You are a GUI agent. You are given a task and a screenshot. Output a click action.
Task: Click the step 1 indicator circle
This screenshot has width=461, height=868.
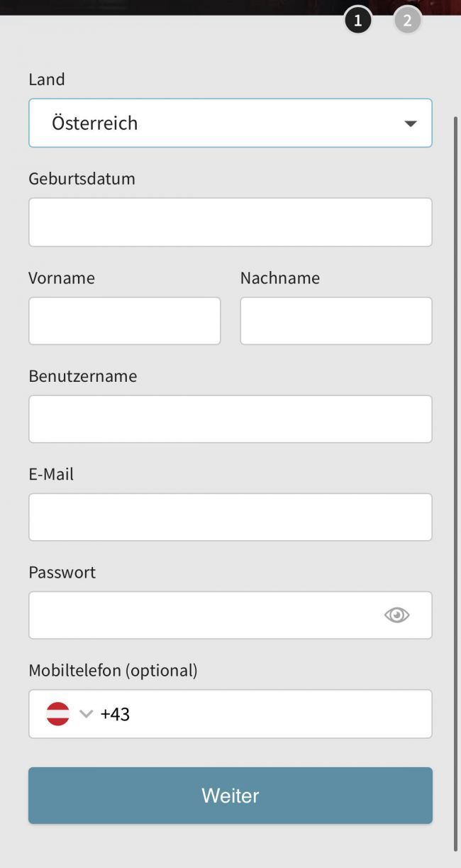357,21
